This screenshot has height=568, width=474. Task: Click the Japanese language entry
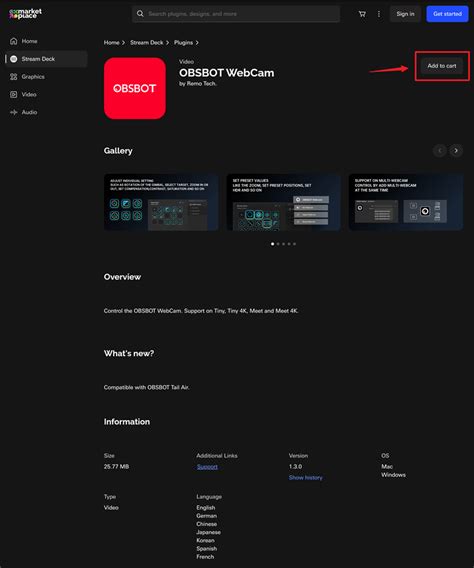tap(209, 532)
